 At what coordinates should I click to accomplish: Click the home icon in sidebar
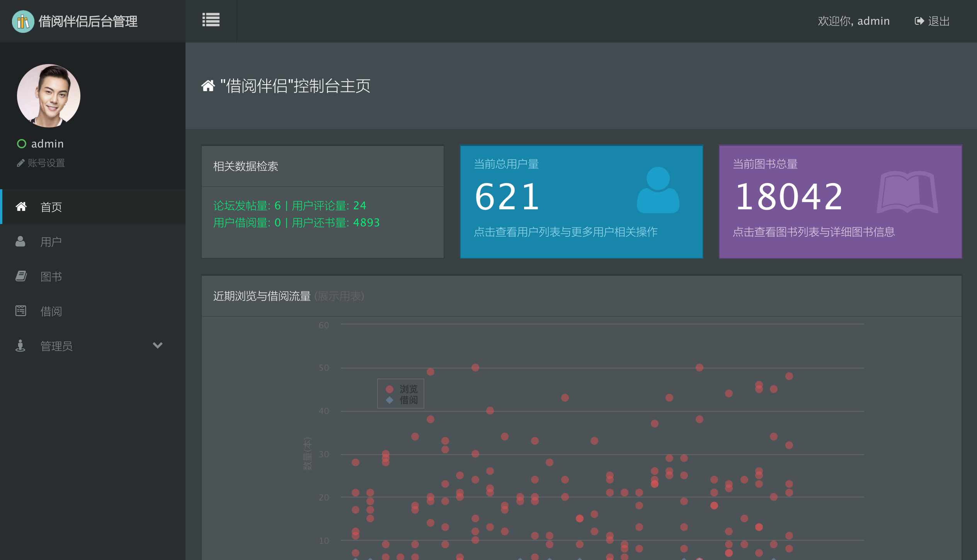21,207
